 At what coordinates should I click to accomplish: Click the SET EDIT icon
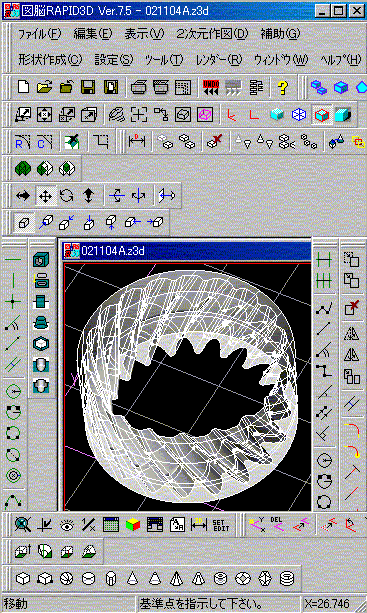click(x=220, y=525)
